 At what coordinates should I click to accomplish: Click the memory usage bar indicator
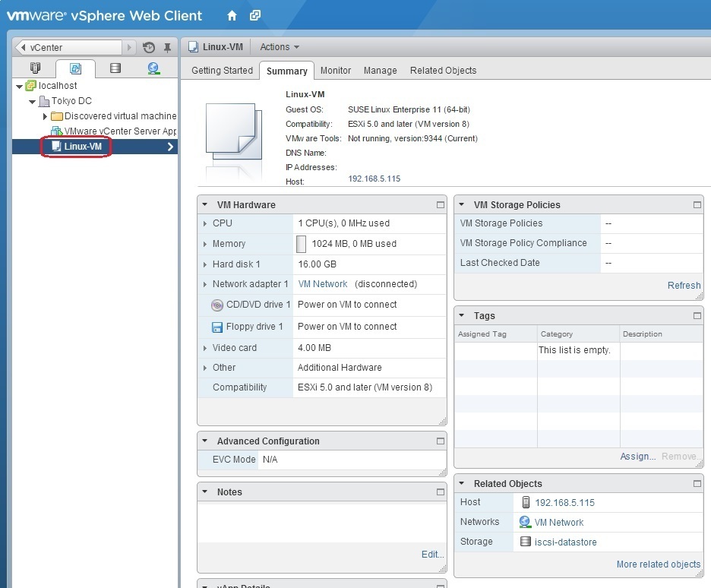pos(301,244)
